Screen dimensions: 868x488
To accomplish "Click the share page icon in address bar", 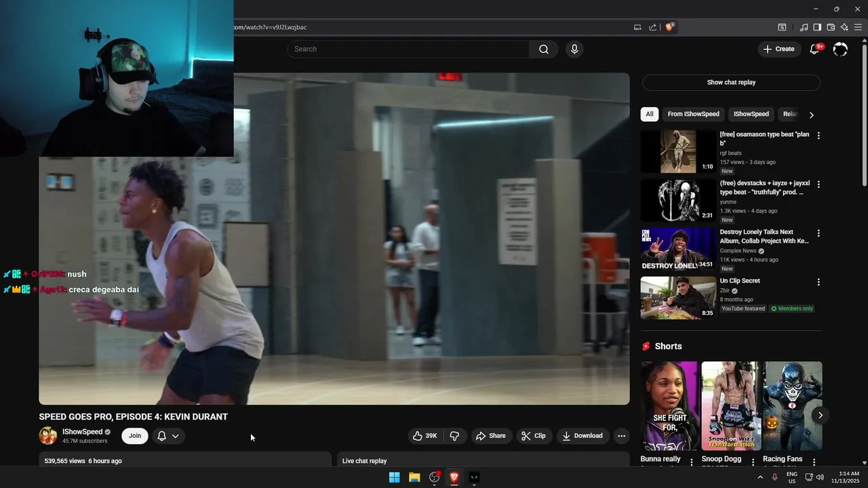I will click(x=652, y=27).
